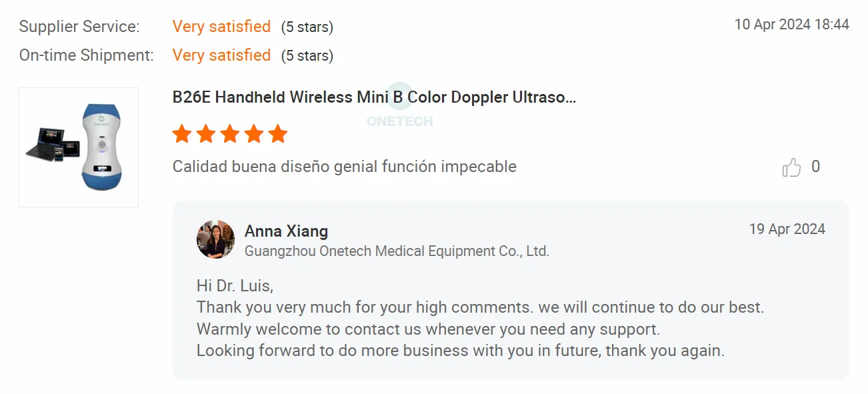Open the B26E ultrasound product thumbnail
Viewport: 868px width, 394px height.
pyautogui.click(x=79, y=147)
